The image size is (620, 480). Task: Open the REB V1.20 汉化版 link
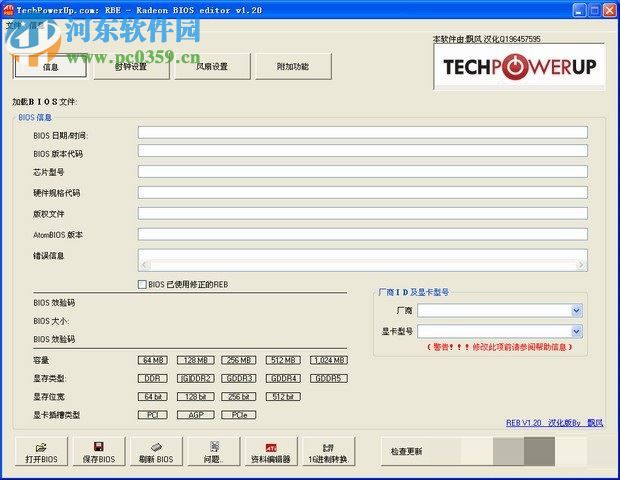coord(554,423)
